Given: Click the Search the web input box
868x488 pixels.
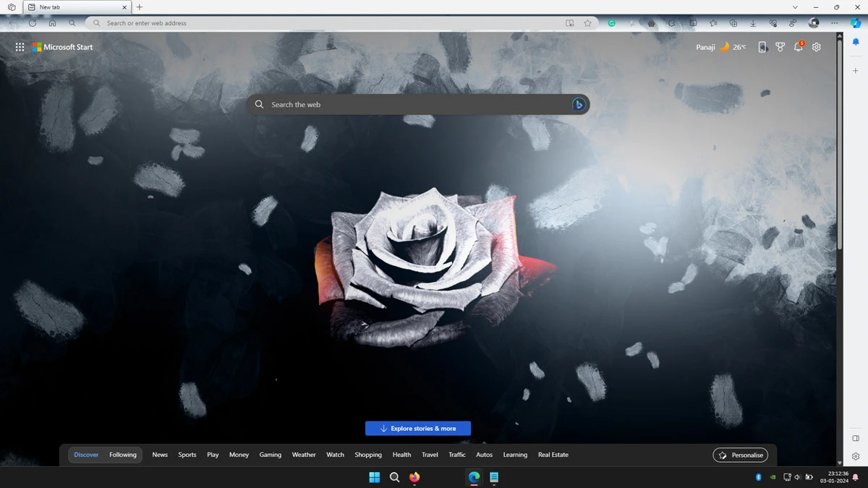Looking at the screenshot, I should (412, 105).
